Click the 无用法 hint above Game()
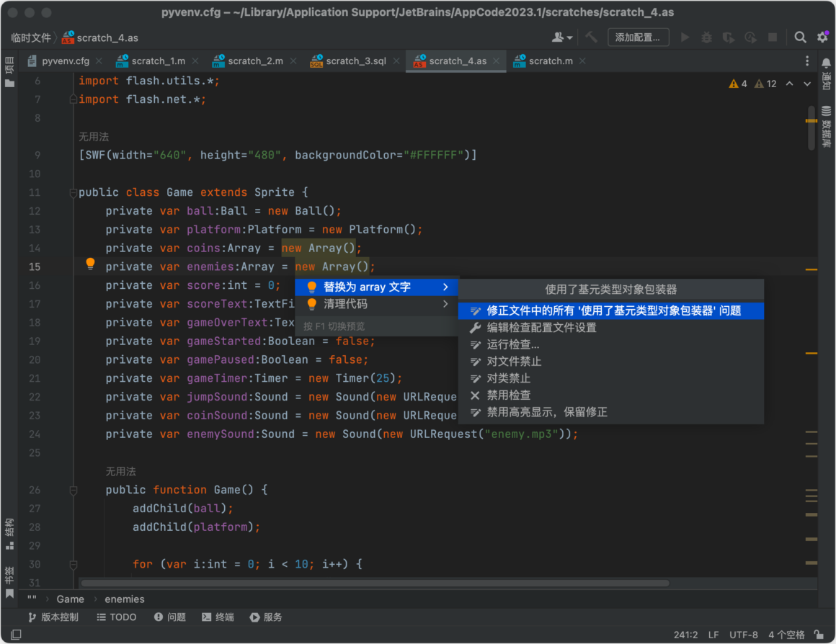The image size is (836, 644). pos(120,471)
